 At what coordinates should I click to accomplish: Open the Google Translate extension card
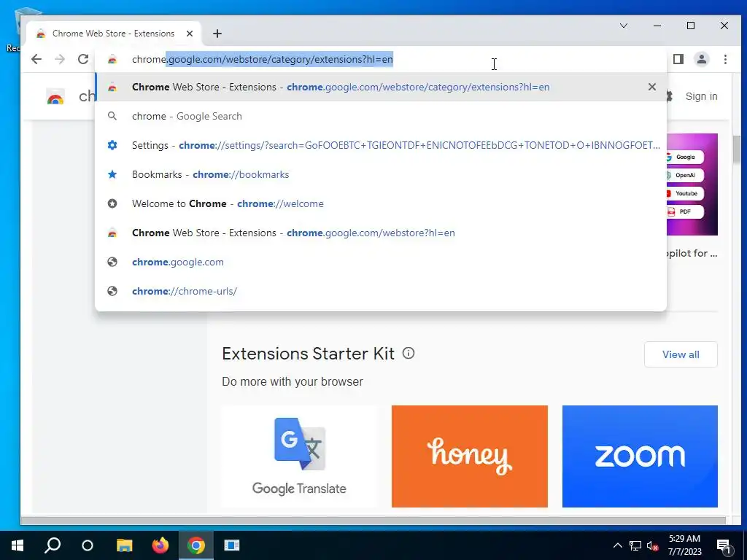coord(299,456)
